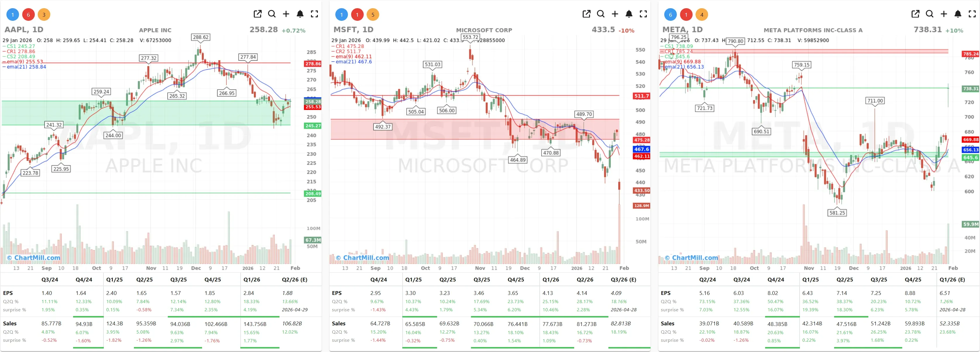Set a price alert on MSFT via bell icon

[x=629, y=14]
